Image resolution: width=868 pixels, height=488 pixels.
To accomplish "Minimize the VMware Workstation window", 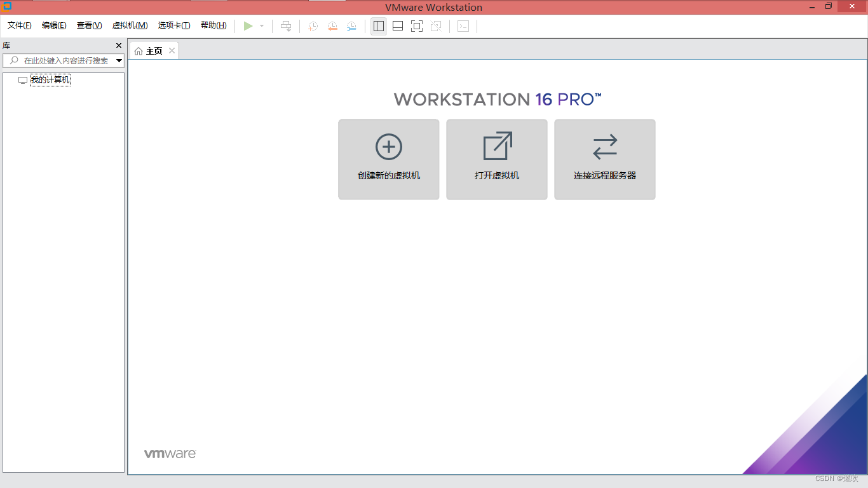I will pos(812,6).
